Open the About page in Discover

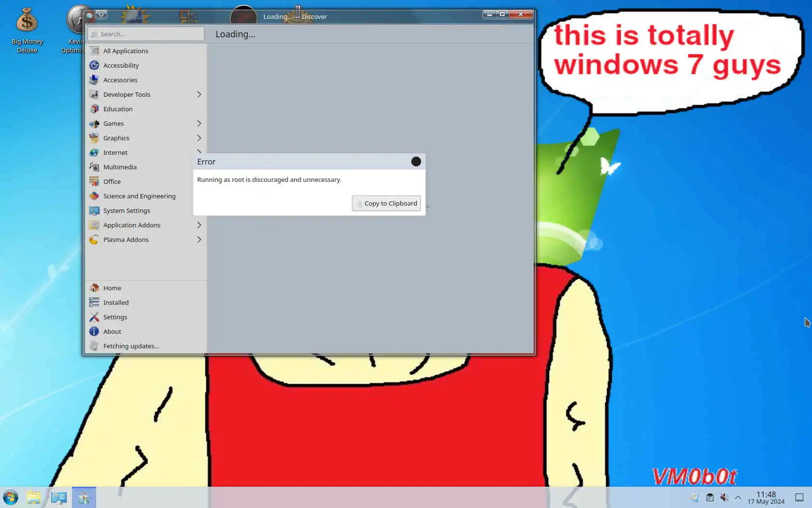pyautogui.click(x=146, y=331)
